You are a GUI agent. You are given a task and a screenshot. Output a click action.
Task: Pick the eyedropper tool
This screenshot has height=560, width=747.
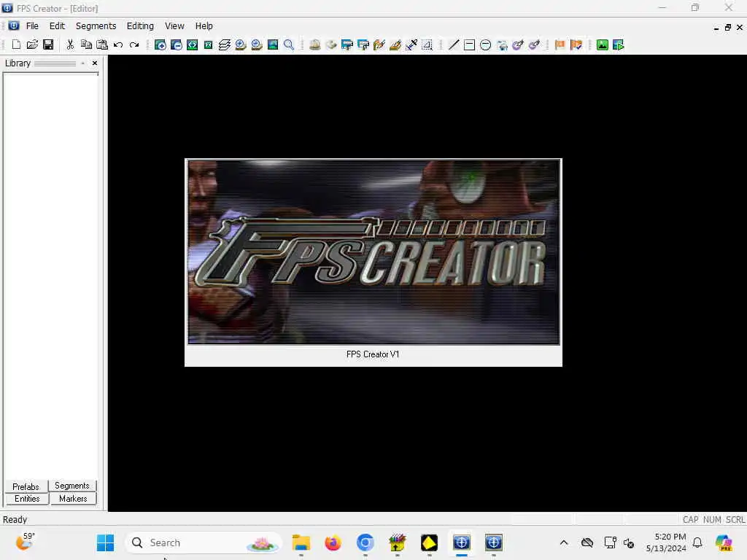[x=411, y=44]
